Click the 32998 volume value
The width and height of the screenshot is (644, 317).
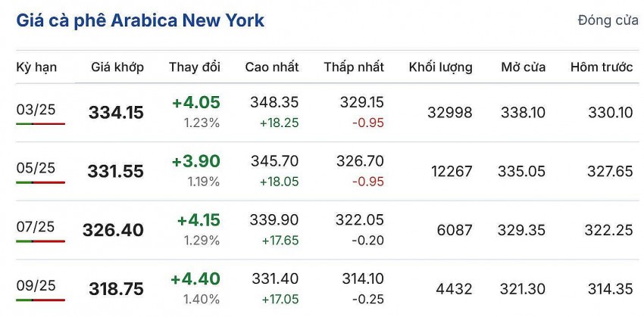449,113
